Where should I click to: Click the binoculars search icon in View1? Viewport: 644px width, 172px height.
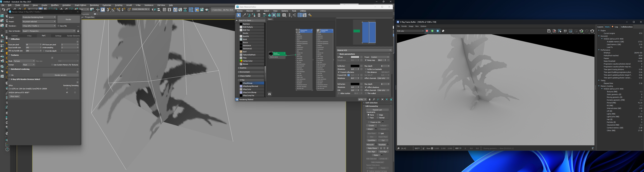coord(270,94)
